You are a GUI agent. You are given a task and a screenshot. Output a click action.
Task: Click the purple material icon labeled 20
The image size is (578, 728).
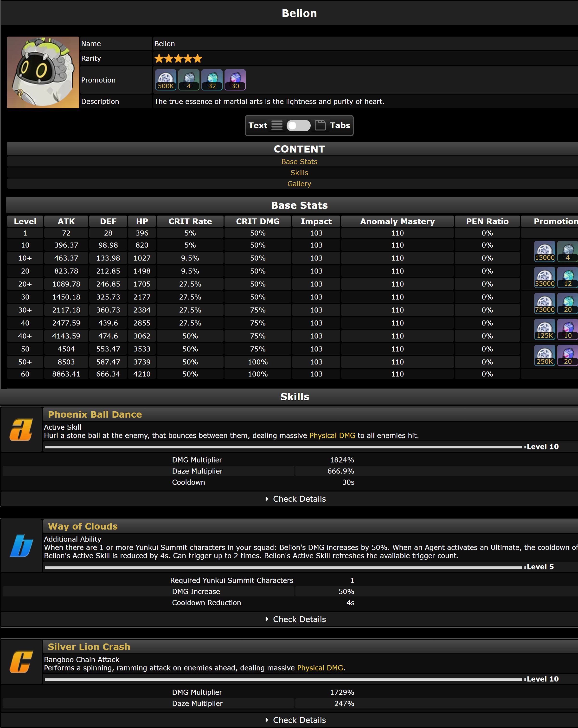[x=568, y=355]
